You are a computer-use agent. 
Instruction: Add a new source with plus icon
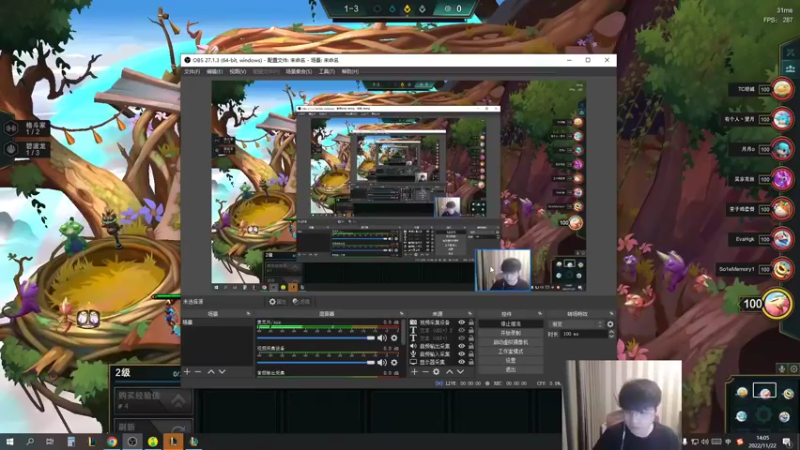tap(414, 372)
